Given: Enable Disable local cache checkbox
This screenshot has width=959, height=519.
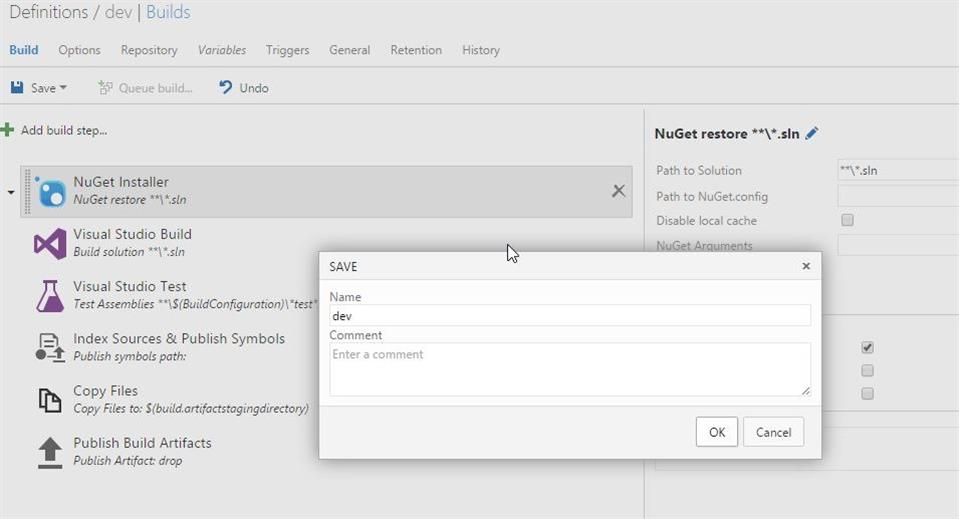Looking at the screenshot, I should point(847,220).
